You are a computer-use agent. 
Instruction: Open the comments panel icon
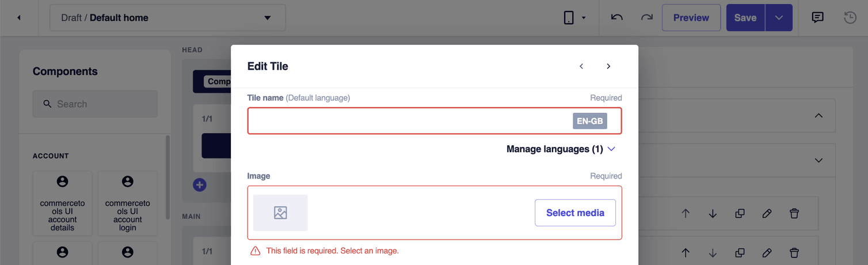(x=817, y=18)
